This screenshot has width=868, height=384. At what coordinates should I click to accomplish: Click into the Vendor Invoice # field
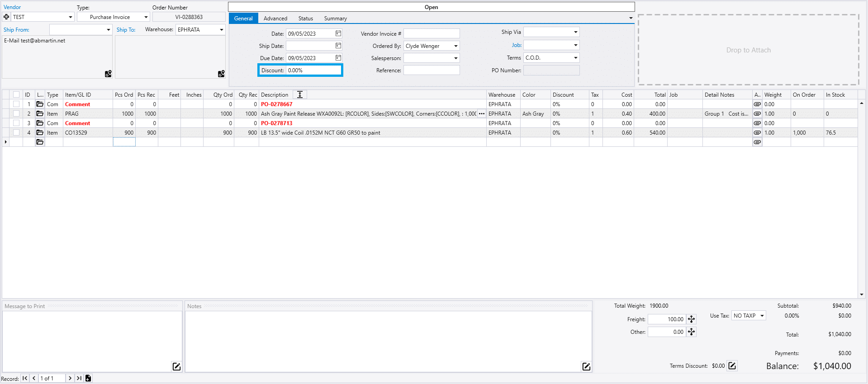tap(431, 34)
